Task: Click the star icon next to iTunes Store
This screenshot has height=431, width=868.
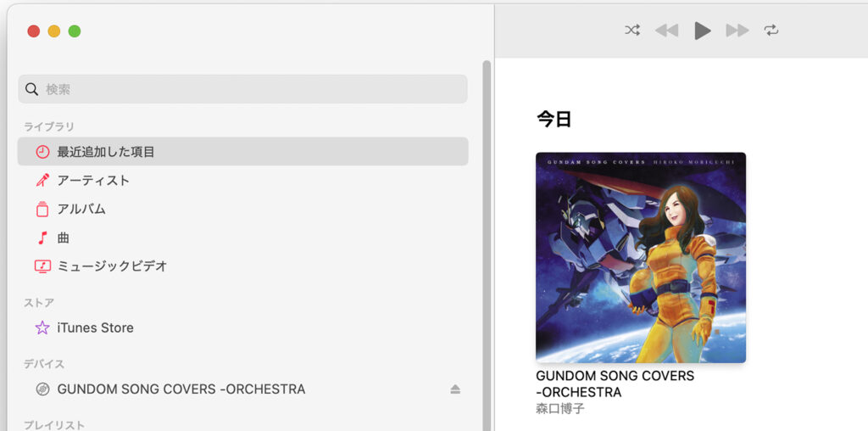Action: [42, 327]
